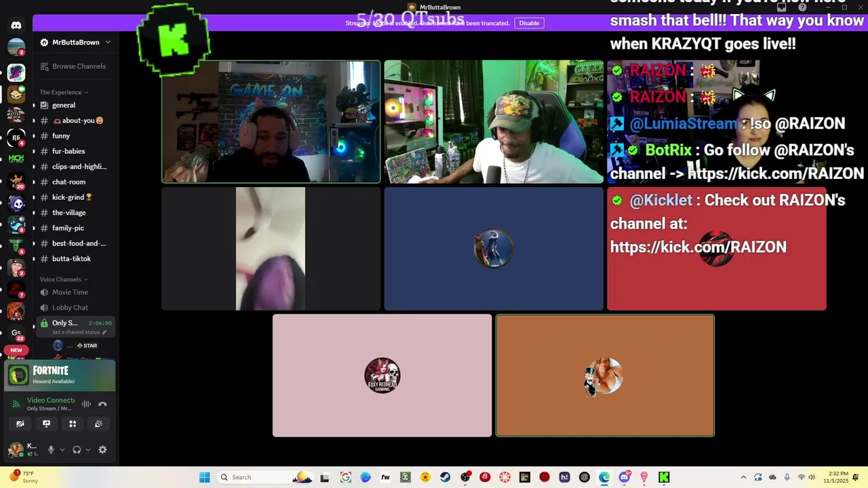Open the skull avatar server in server list
The height and width of the screenshot is (488, 868).
(16, 203)
